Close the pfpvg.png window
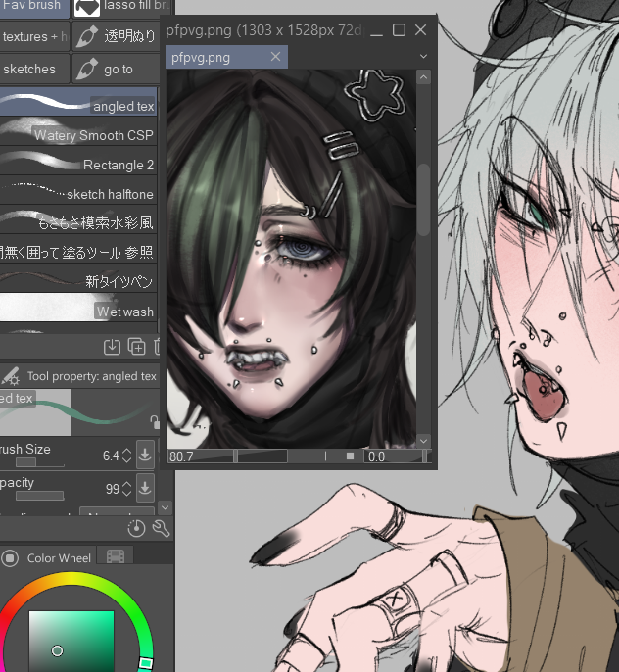This screenshot has width=619, height=672. tap(421, 30)
